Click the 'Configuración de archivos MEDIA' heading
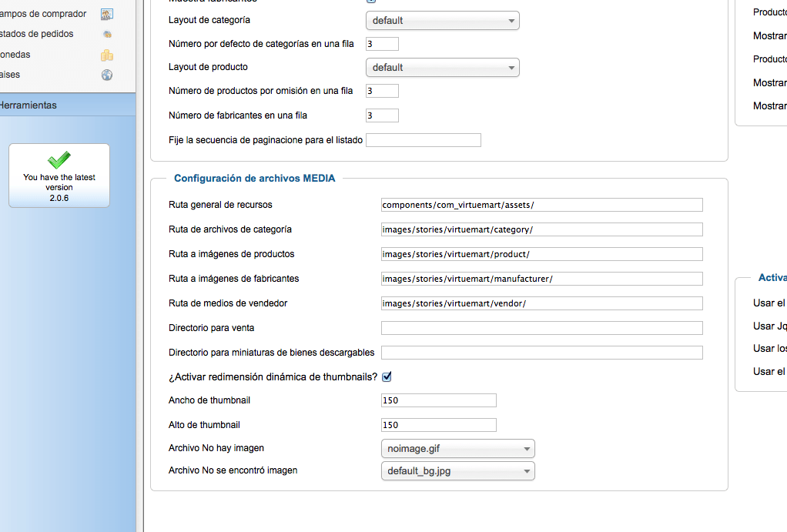 coord(254,178)
